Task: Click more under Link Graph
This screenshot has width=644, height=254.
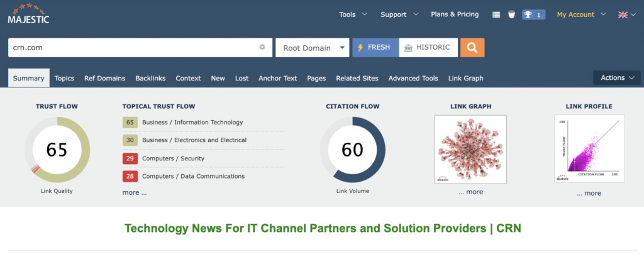Action: [x=470, y=192]
